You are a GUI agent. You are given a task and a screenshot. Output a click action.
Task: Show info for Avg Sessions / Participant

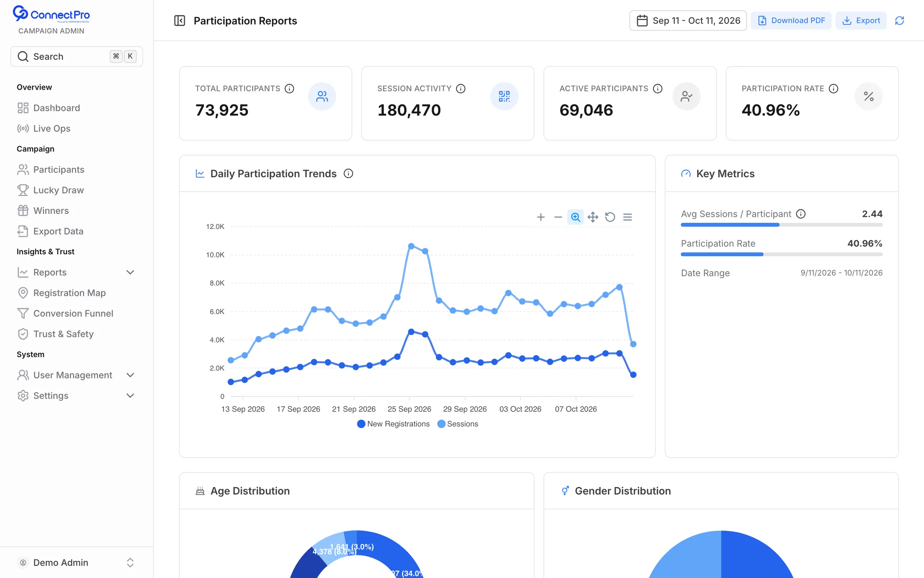(801, 214)
